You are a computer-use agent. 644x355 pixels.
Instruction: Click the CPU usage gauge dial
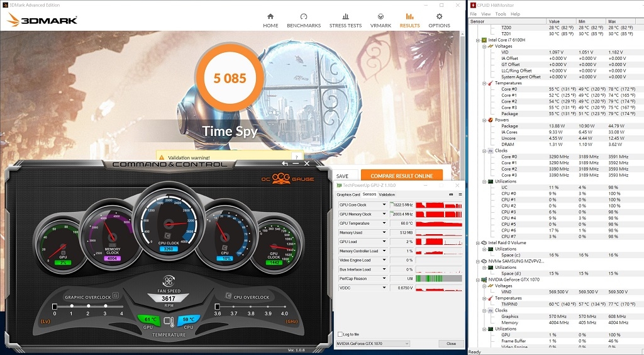point(225,237)
